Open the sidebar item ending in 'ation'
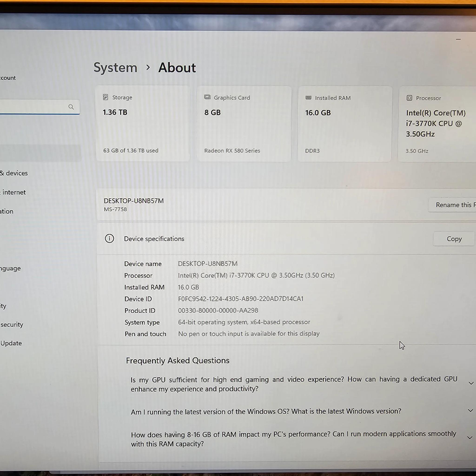Viewport: 476px width, 476px height. (x=7, y=212)
